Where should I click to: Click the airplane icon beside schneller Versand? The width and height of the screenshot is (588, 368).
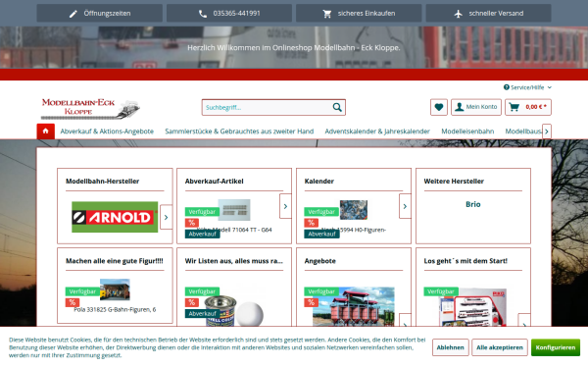point(459,14)
